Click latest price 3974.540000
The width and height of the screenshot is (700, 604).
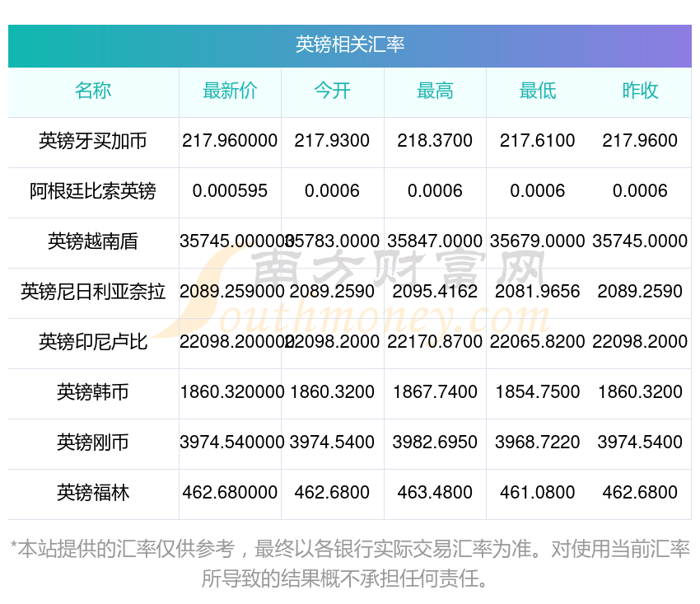[232, 442]
